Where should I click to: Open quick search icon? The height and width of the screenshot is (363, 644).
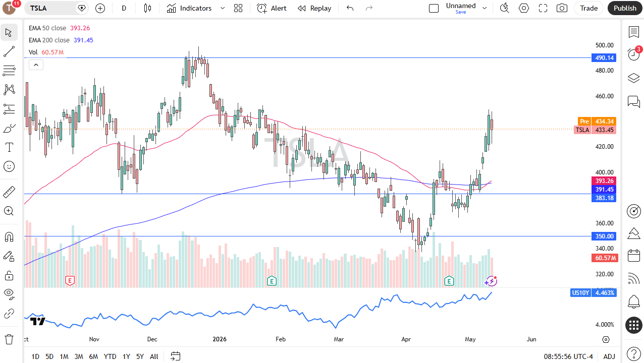[x=504, y=8]
